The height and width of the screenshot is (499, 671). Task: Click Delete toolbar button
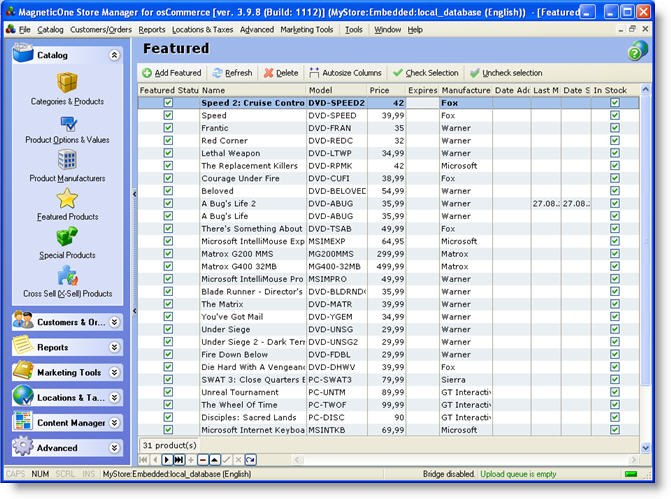(x=281, y=73)
